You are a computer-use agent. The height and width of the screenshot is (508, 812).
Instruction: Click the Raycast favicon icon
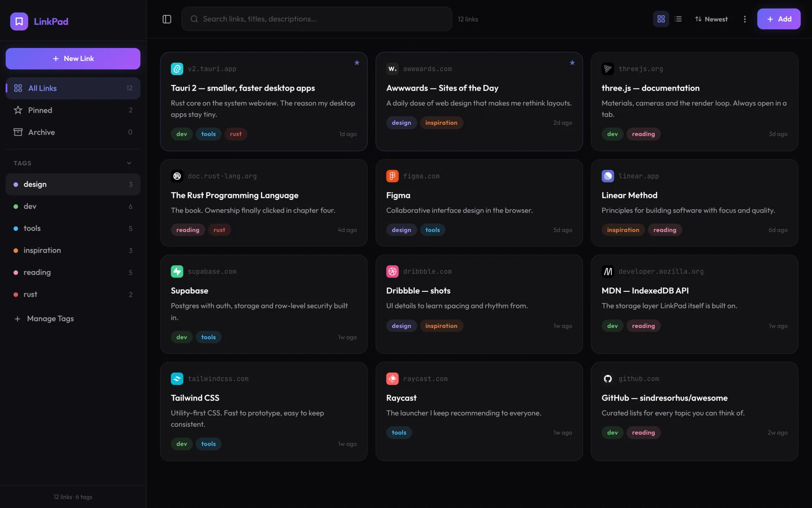point(392,379)
